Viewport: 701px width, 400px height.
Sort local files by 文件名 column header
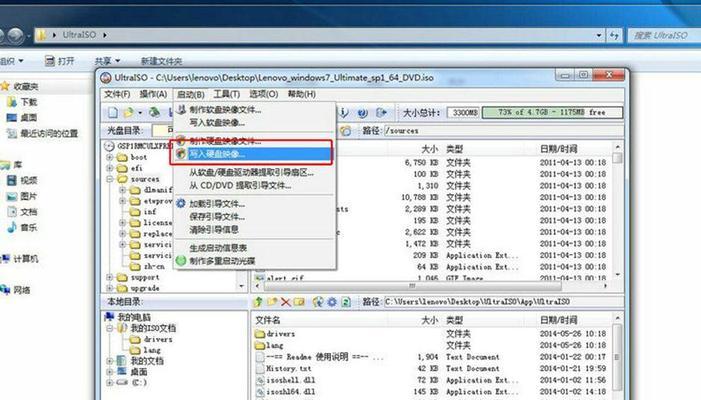[268, 320]
